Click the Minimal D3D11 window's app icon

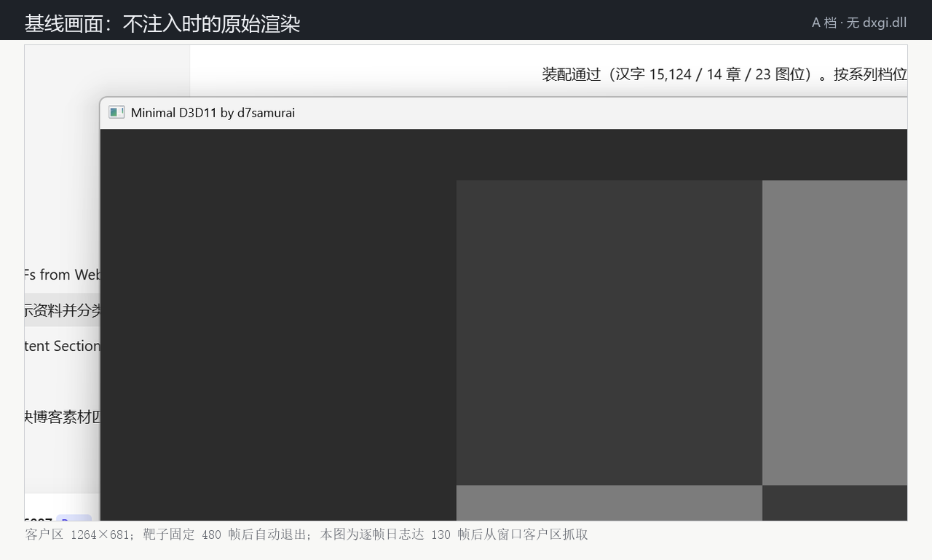116,112
